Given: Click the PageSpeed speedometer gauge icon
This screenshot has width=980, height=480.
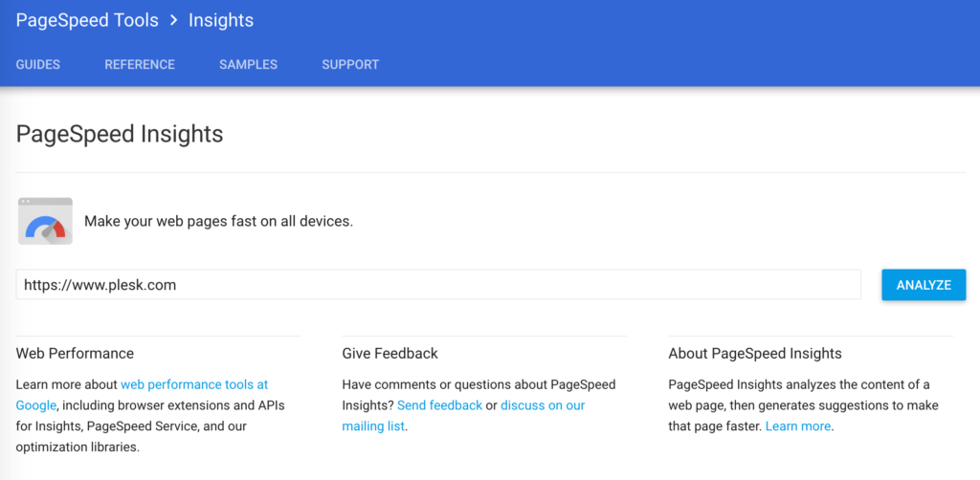Looking at the screenshot, I should tap(45, 221).
